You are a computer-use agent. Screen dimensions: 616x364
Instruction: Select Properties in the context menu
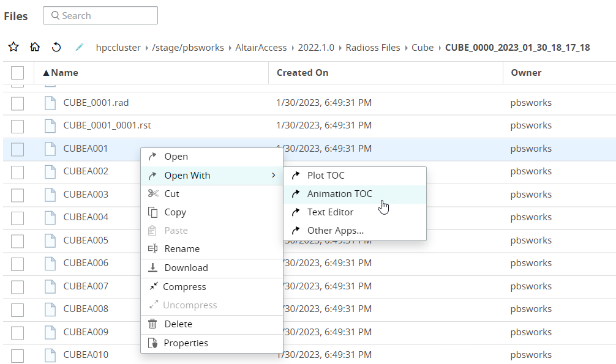[x=186, y=343]
